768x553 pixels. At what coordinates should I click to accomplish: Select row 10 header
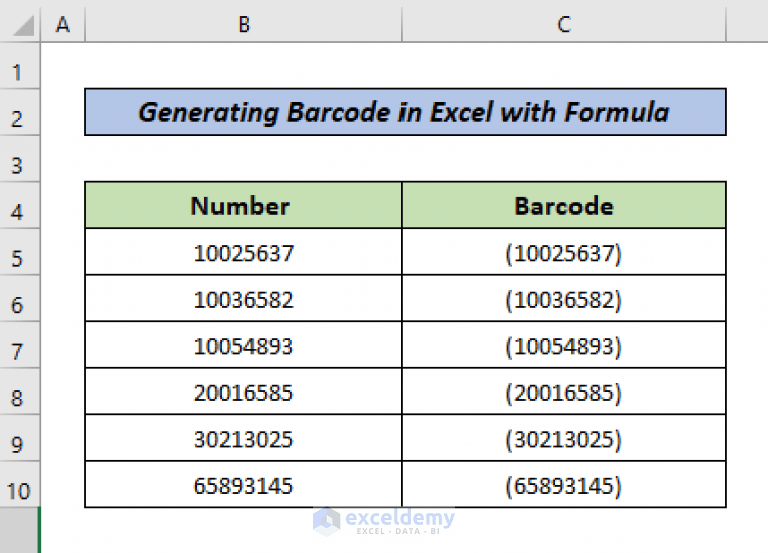click(20, 484)
